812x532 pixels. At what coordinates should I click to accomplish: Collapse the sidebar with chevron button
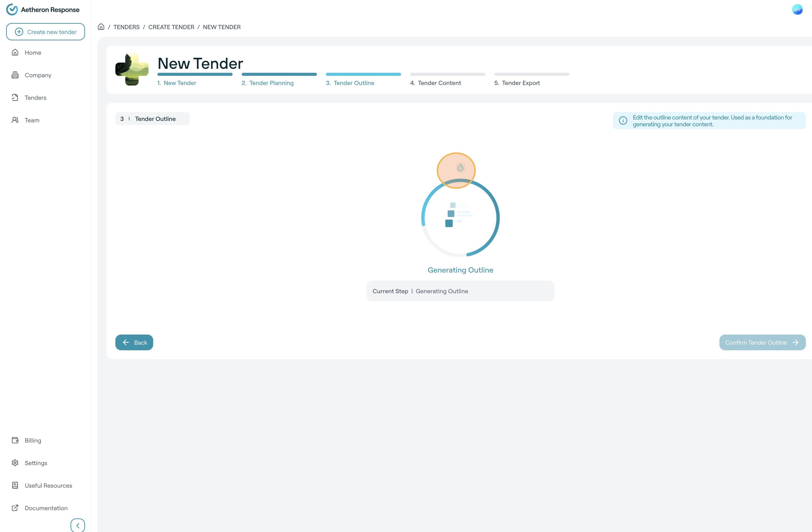[78, 525]
